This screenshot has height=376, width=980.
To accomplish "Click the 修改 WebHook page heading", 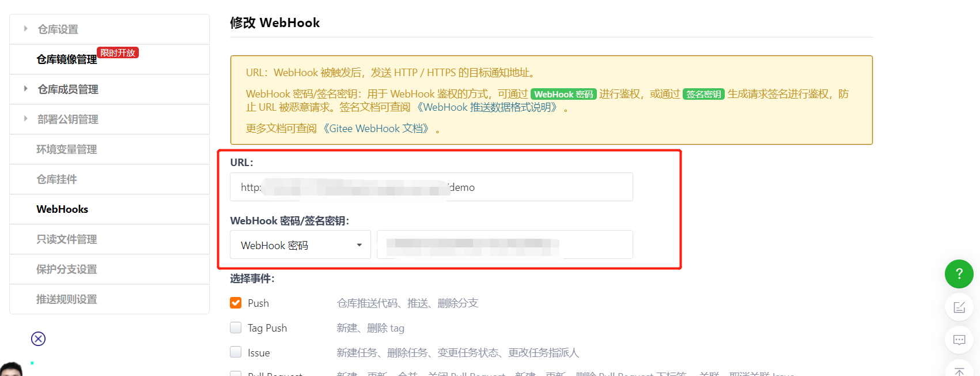I will [x=275, y=22].
